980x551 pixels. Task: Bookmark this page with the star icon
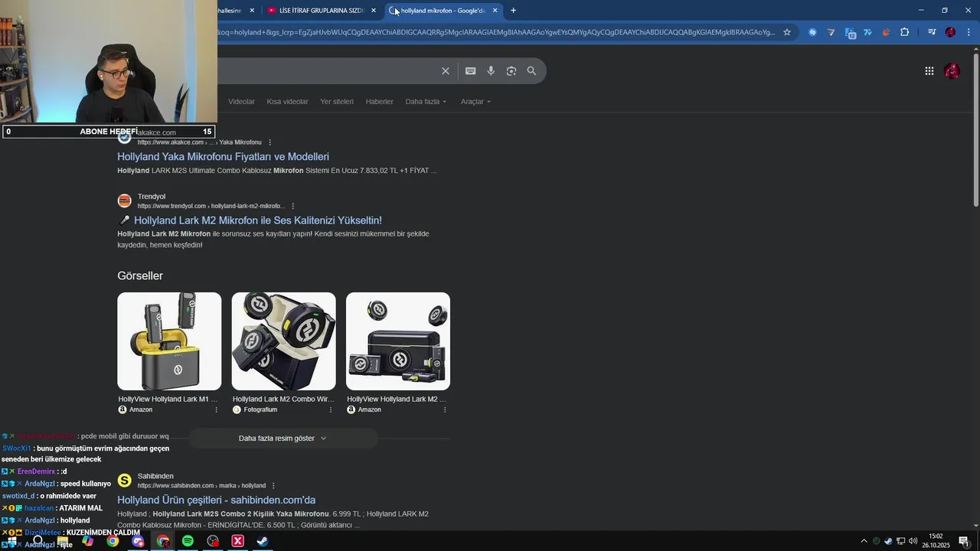tap(786, 32)
